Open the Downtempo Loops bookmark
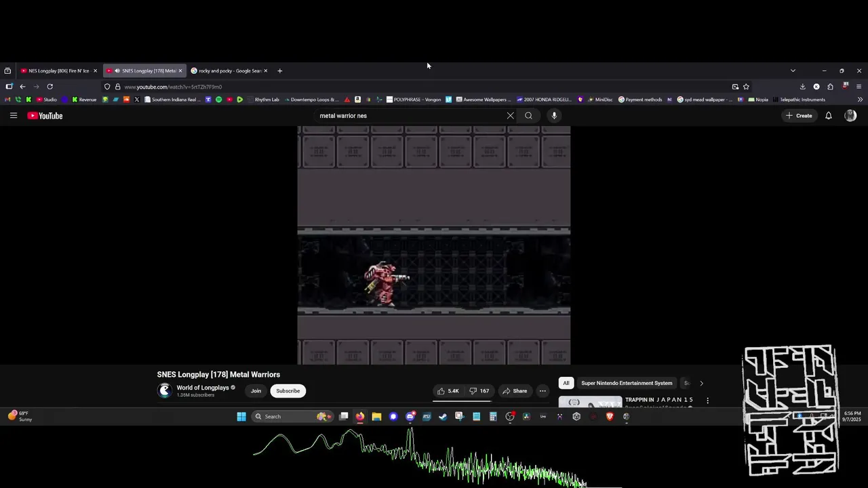Screen dimensions: 868x488 tap(311, 100)
